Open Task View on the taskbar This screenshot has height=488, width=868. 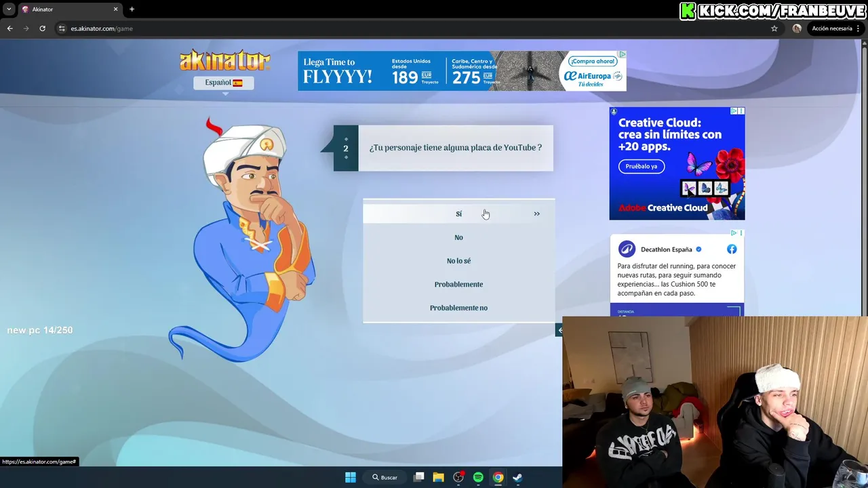[x=418, y=477]
